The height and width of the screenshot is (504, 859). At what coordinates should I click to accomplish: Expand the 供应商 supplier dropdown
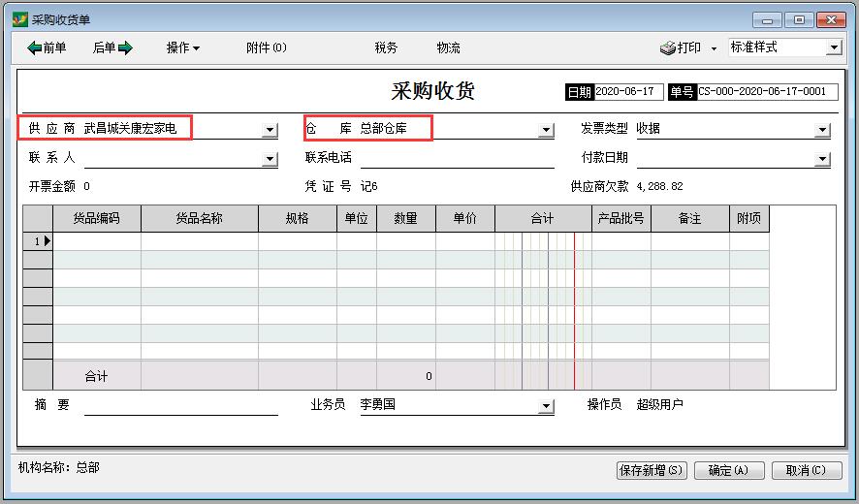click(x=270, y=130)
